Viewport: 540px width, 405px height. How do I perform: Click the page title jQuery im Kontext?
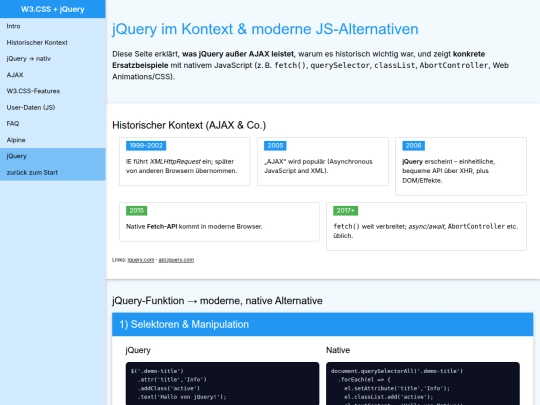point(265,29)
